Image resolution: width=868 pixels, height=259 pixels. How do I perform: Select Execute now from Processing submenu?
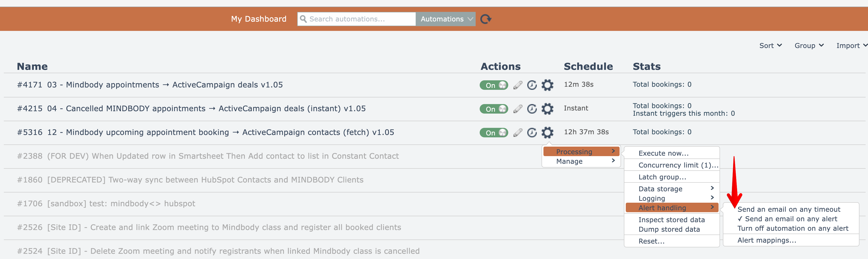[663, 153]
